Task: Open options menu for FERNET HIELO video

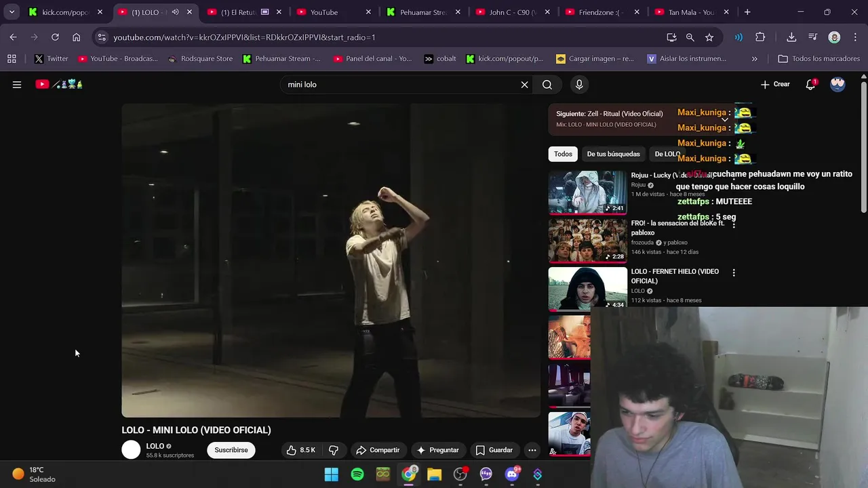Action: pyautogui.click(x=734, y=272)
